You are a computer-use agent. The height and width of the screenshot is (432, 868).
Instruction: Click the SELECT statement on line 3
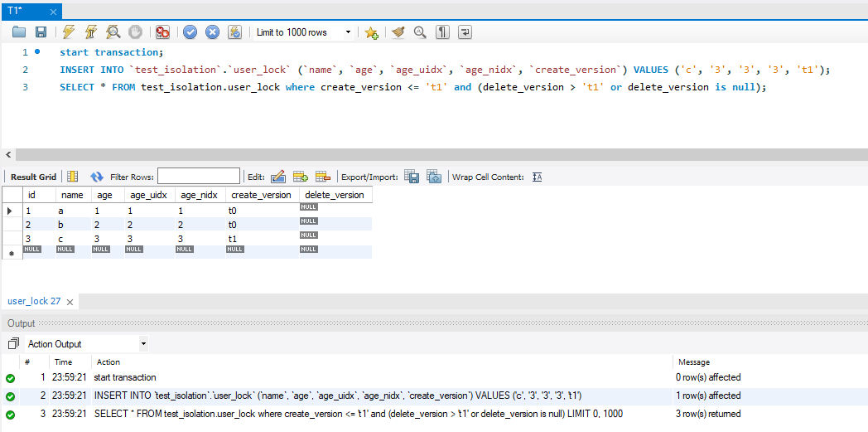[x=413, y=88]
